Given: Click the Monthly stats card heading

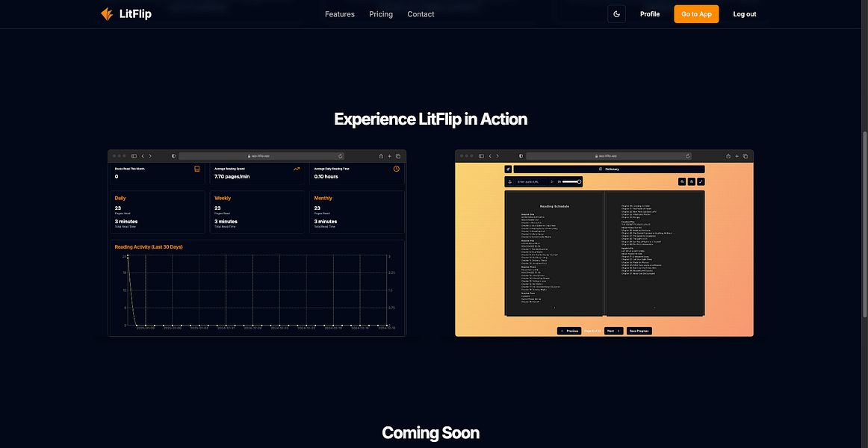Looking at the screenshot, I should pos(323,198).
